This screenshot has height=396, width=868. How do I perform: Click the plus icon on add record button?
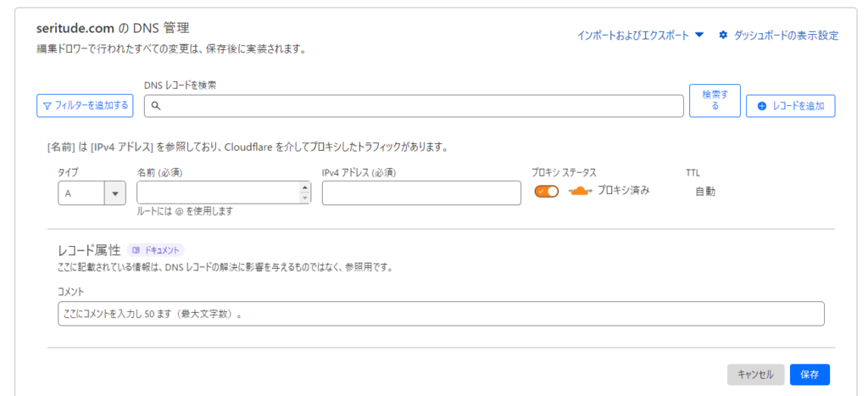tap(762, 106)
